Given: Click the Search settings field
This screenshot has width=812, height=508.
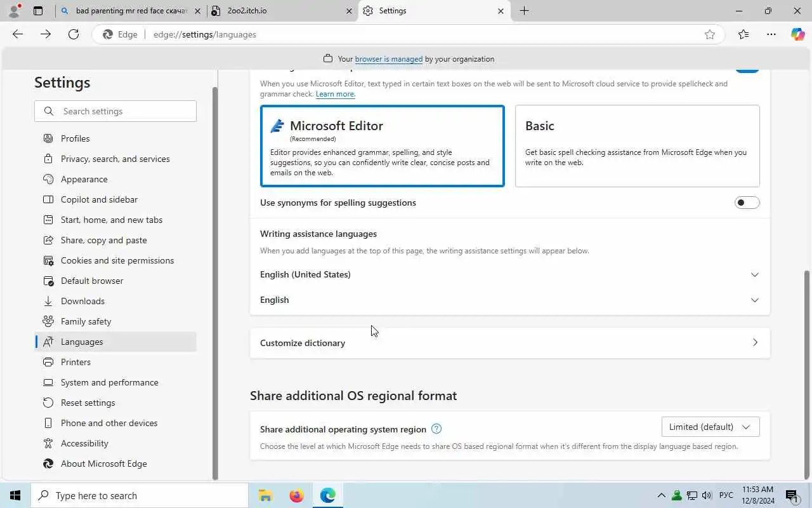Looking at the screenshot, I should (x=115, y=111).
